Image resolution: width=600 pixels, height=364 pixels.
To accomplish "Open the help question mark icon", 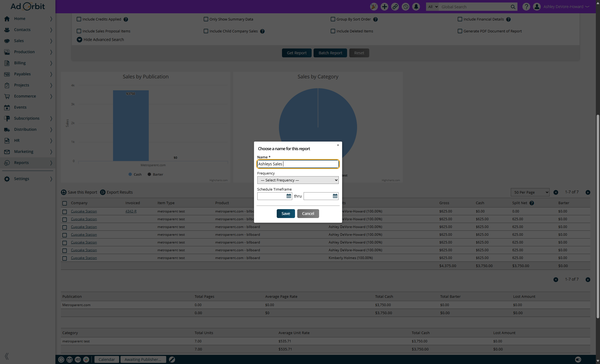I will click(526, 7).
